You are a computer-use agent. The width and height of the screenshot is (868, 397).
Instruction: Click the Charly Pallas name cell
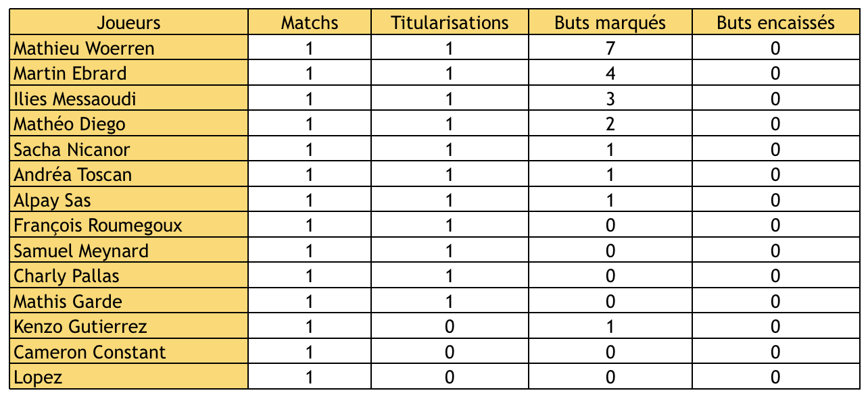(66, 276)
